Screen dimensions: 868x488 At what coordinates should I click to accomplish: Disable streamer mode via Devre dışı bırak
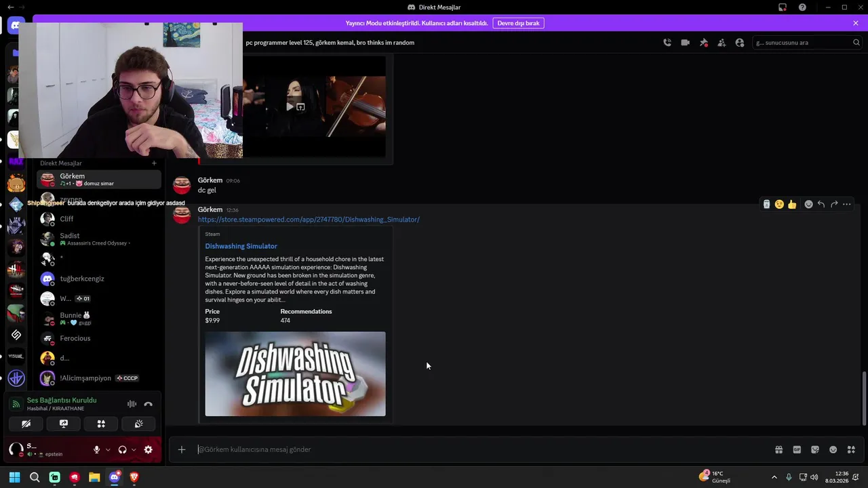point(518,23)
